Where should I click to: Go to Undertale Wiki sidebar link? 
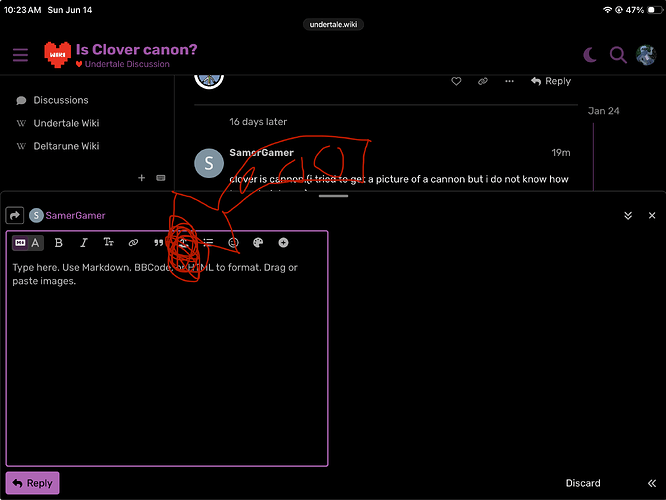tap(66, 123)
